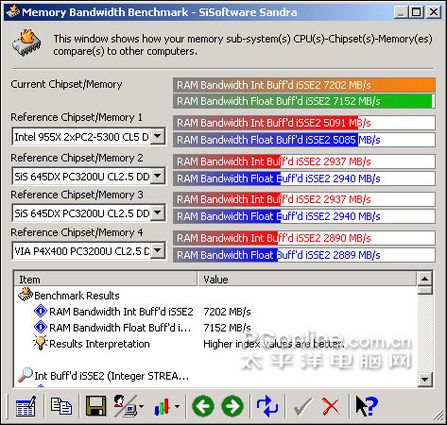Open Reference Chipset/Memory 3 dropdown arrow
This screenshot has width=447, height=425.
pyautogui.click(x=158, y=213)
